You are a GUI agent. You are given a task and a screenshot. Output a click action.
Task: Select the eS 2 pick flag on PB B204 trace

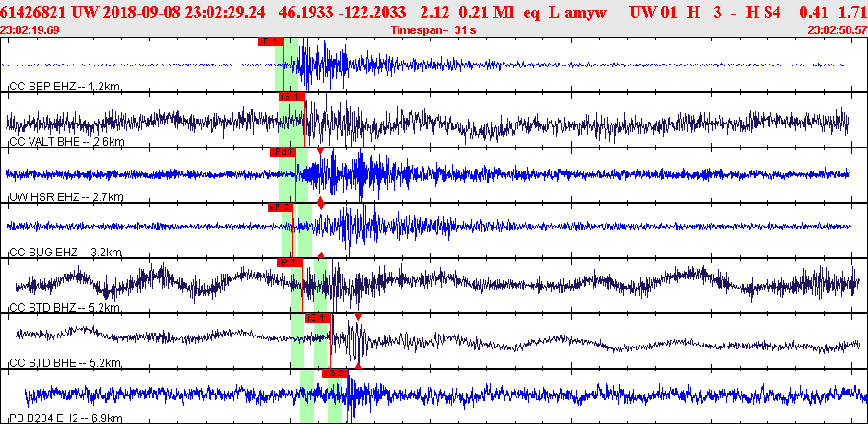coord(334,373)
